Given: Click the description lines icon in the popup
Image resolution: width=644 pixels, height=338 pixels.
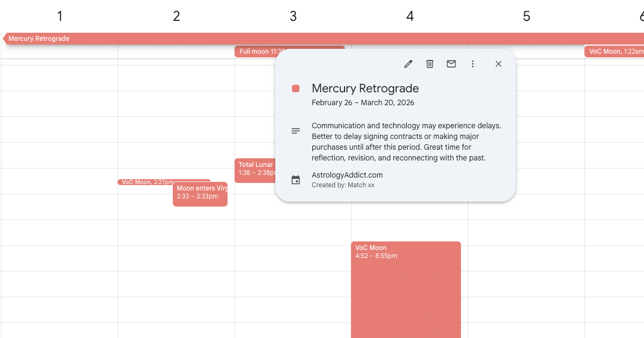Looking at the screenshot, I should tap(295, 130).
